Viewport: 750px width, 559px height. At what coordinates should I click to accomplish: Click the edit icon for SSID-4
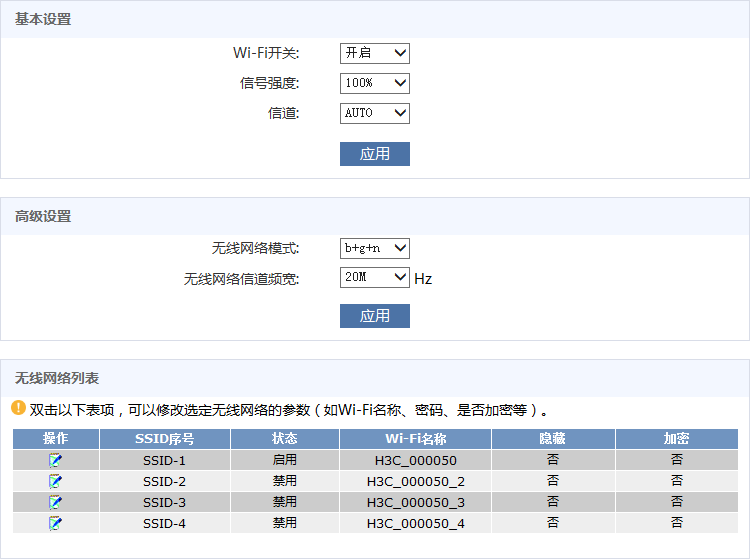pos(55,523)
